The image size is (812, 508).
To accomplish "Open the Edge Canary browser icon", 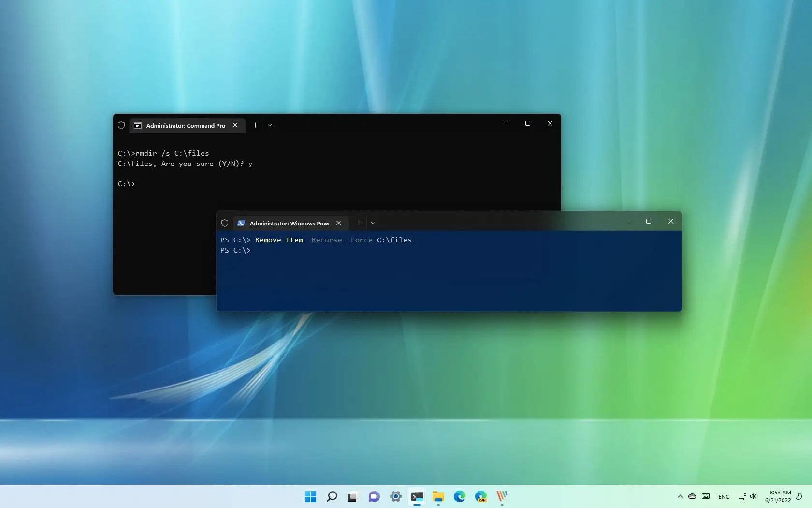I will 481,497.
